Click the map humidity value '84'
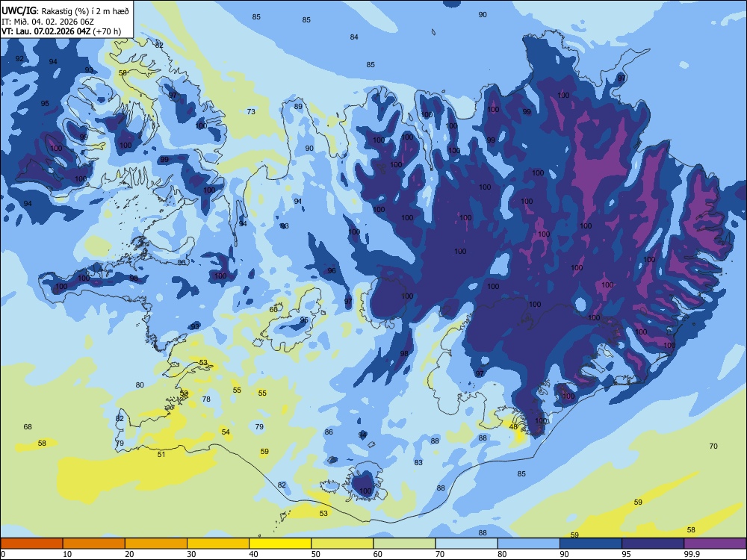 (354, 37)
